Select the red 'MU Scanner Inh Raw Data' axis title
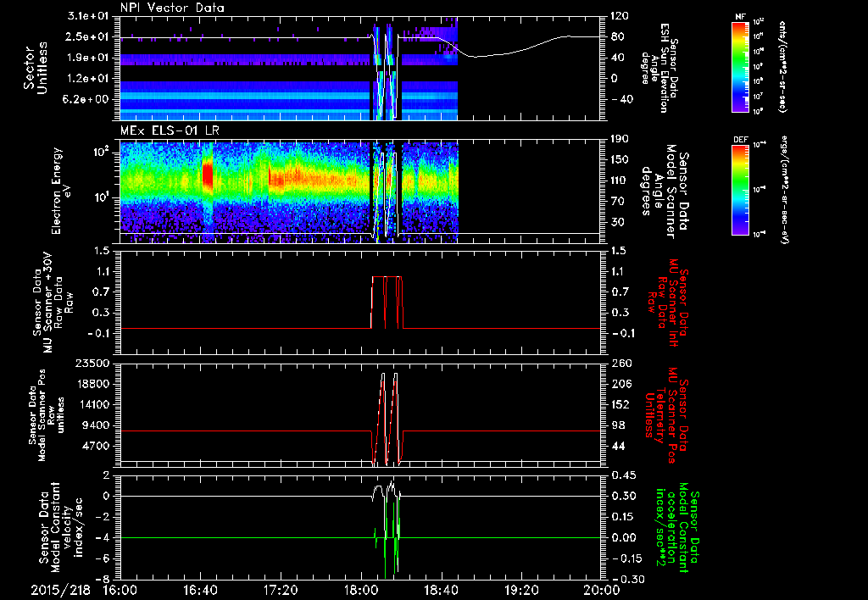 (669, 303)
